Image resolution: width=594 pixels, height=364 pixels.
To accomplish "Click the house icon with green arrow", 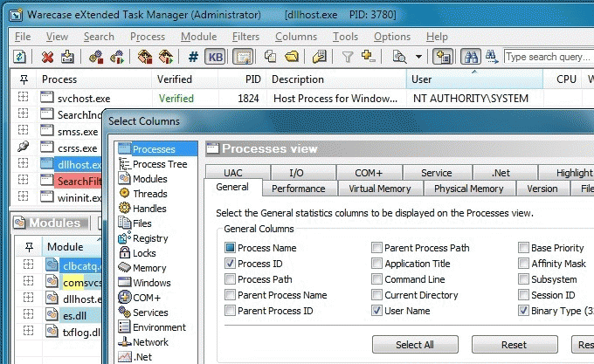I will [x=166, y=57].
